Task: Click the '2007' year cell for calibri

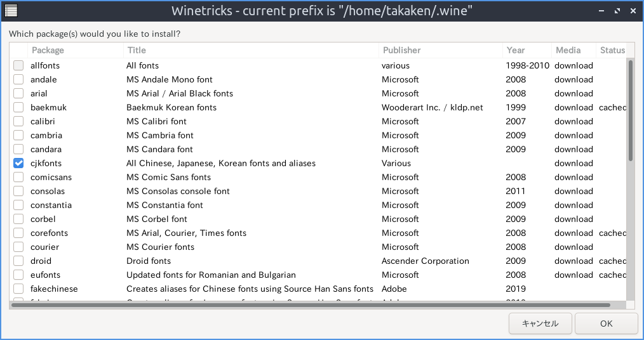Action: (516, 121)
